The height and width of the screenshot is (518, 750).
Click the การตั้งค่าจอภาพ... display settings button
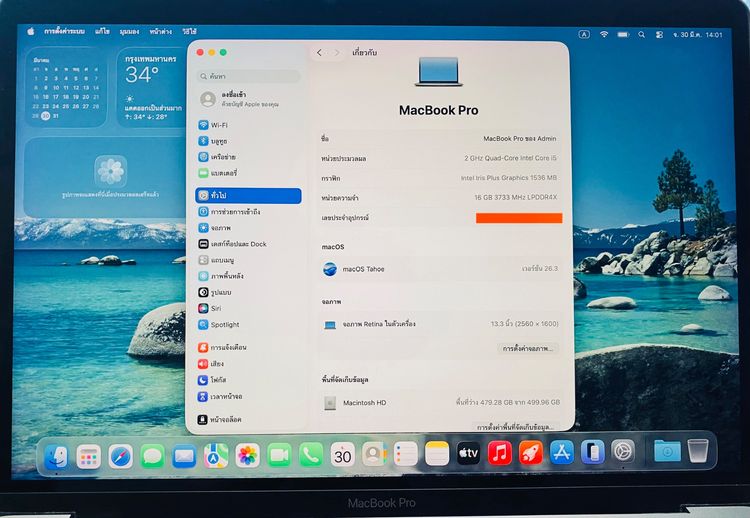(528, 349)
